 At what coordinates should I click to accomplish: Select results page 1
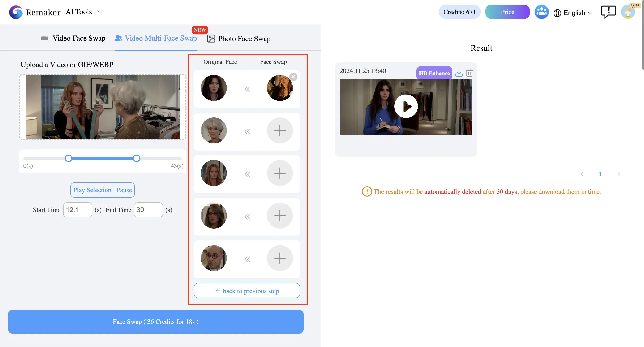click(x=600, y=174)
